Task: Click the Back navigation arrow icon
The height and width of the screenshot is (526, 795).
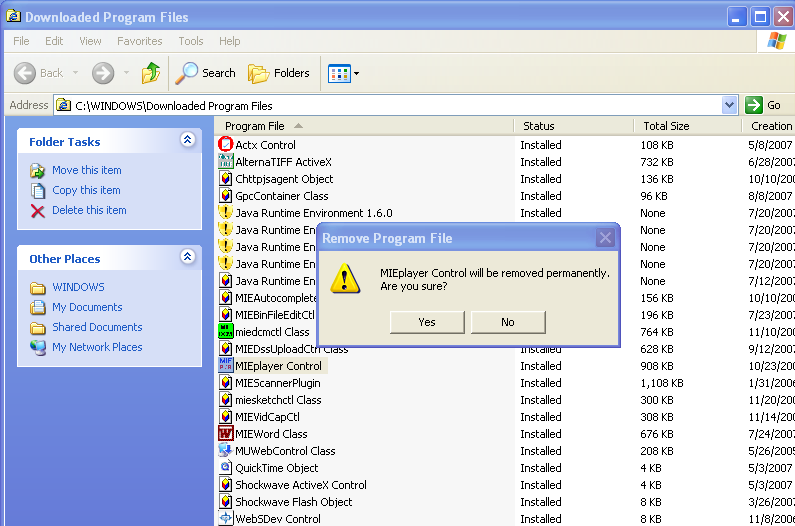Action: (26, 73)
